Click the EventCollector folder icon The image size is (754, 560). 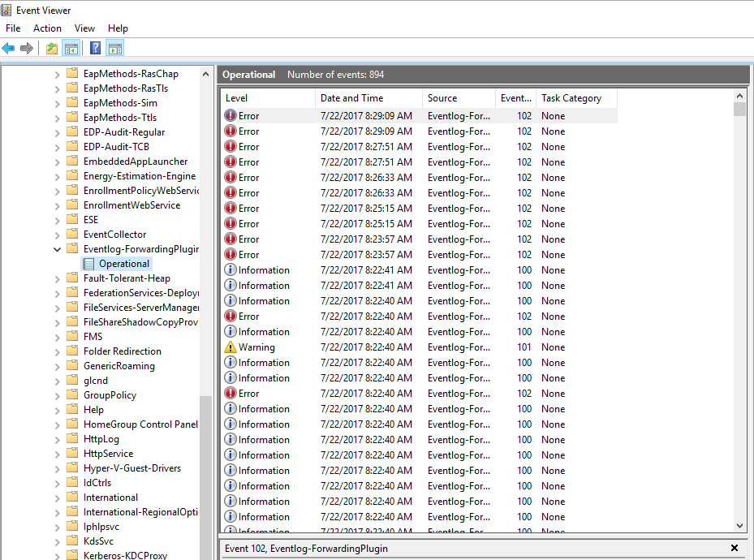tap(71, 234)
